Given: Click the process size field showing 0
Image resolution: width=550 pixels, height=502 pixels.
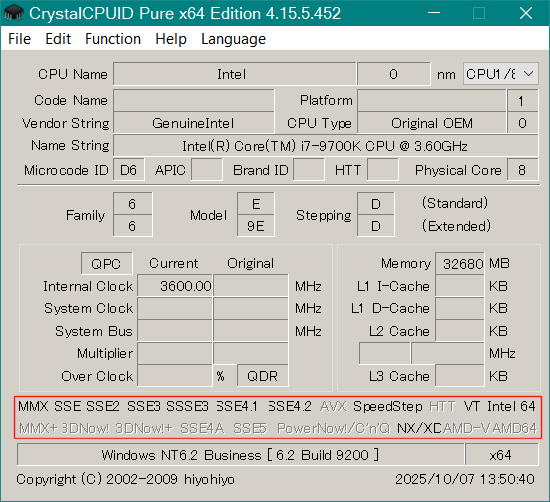Looking at the screenshot, I should coord(394,74).
